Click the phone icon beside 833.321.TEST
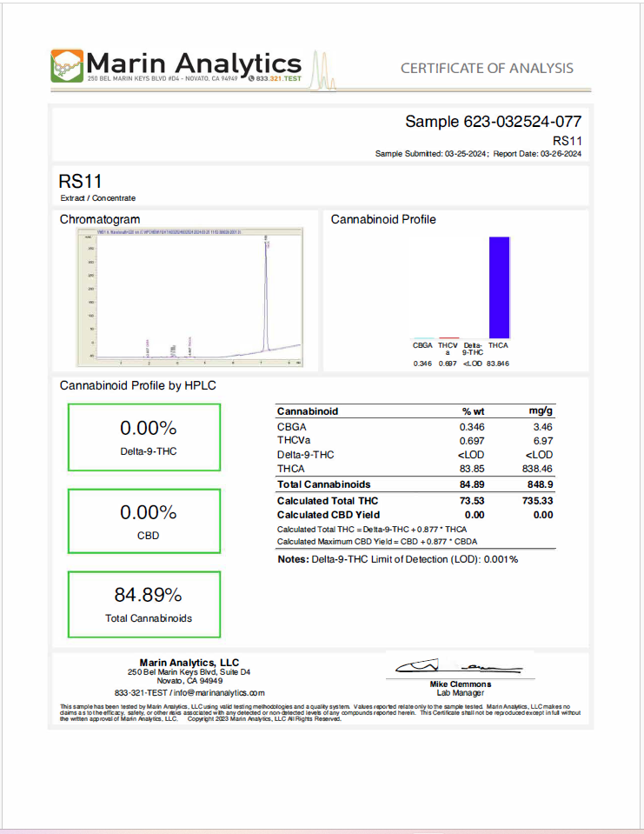This screenshot has width=644, height=834. (x=251, y=78)
